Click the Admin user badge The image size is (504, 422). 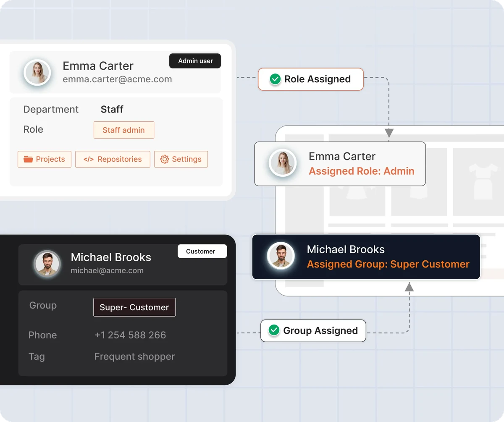195,61
